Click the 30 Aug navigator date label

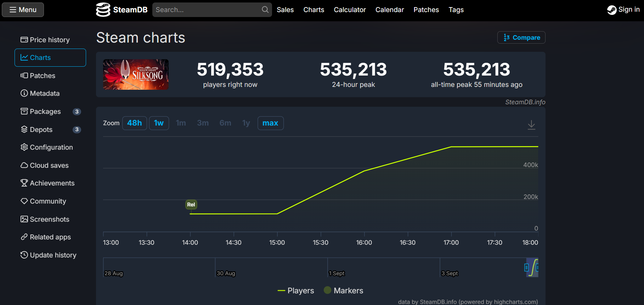click(226, 273)
